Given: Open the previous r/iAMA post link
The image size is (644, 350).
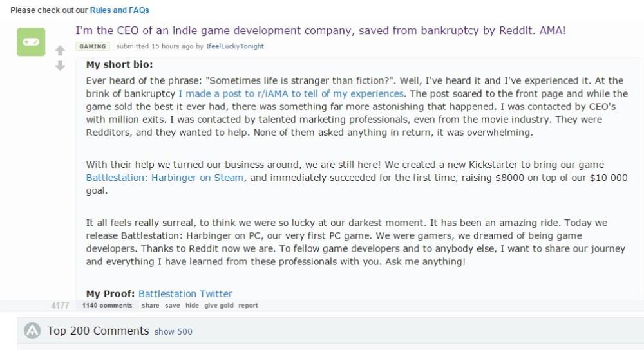Looking at the screenshot, I should click(291, 93).
